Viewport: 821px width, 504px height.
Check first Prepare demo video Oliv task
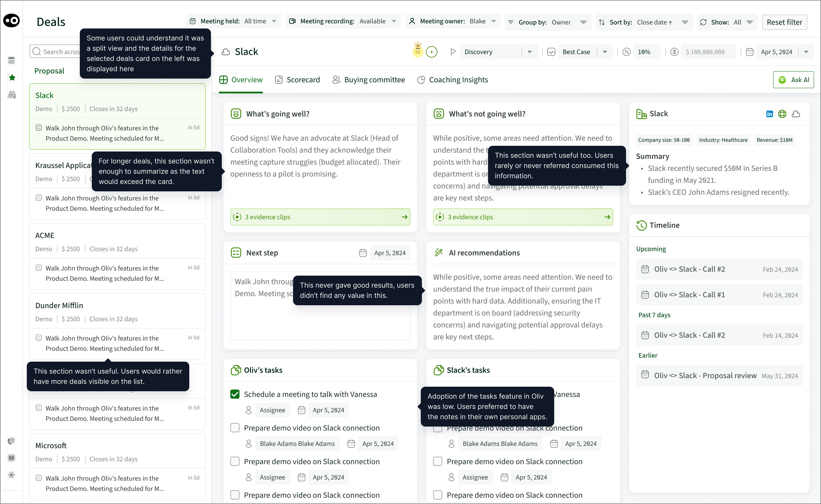pyautogui.click(x=235, y=428)
